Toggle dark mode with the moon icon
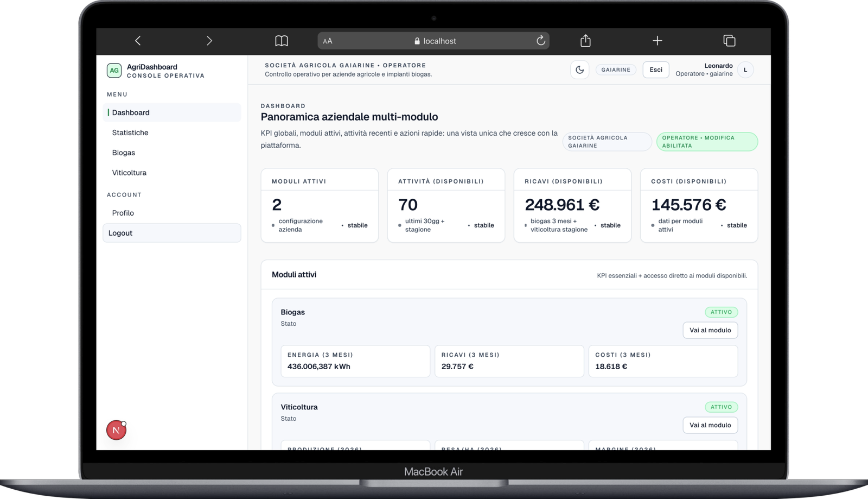Image resolution: width=868 pixels, height=499 pixels. [579, 70]
